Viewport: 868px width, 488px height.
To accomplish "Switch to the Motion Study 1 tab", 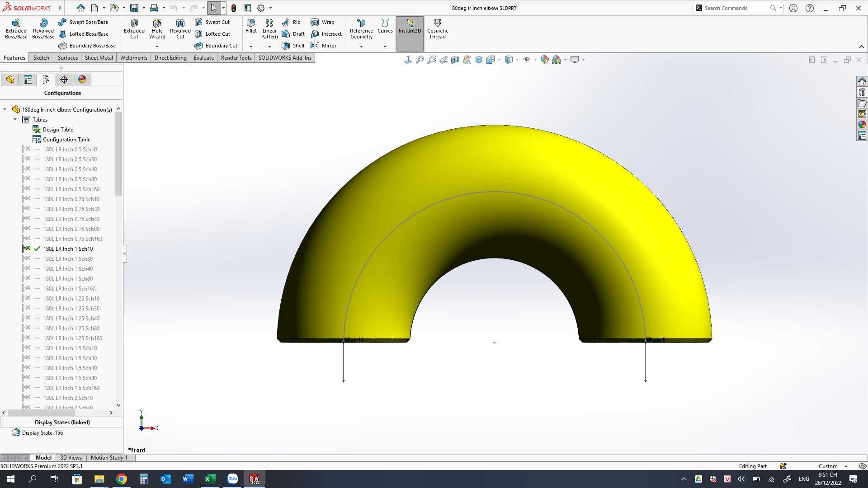I will click(x=109, y=458).
